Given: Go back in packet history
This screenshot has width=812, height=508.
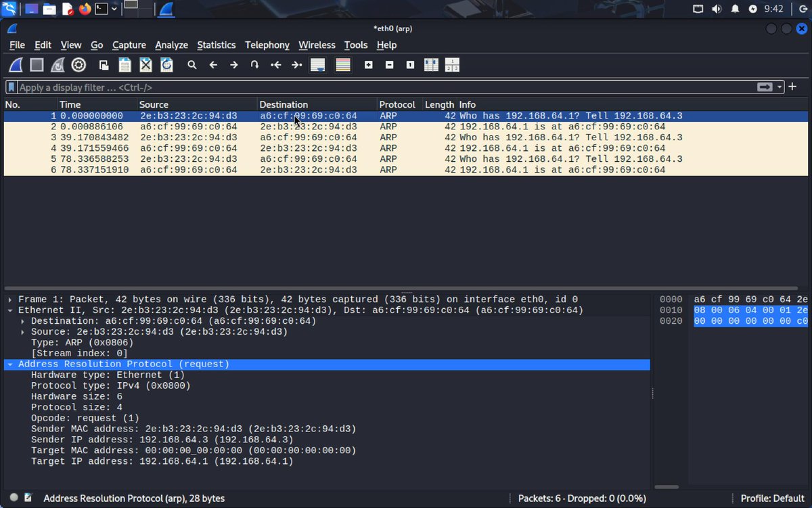Looking at the screenshot, I should [x=213, y=65].
